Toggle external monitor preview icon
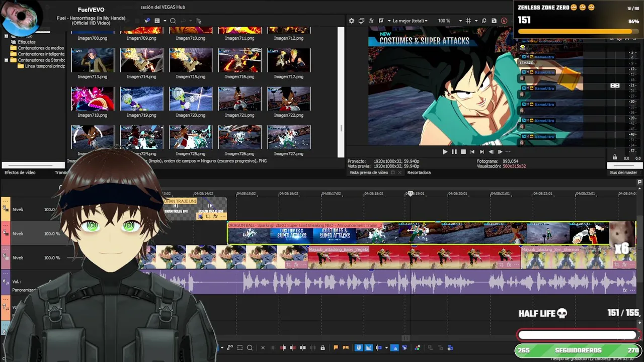This screenshot has width=644, height=362. (361, 21)
